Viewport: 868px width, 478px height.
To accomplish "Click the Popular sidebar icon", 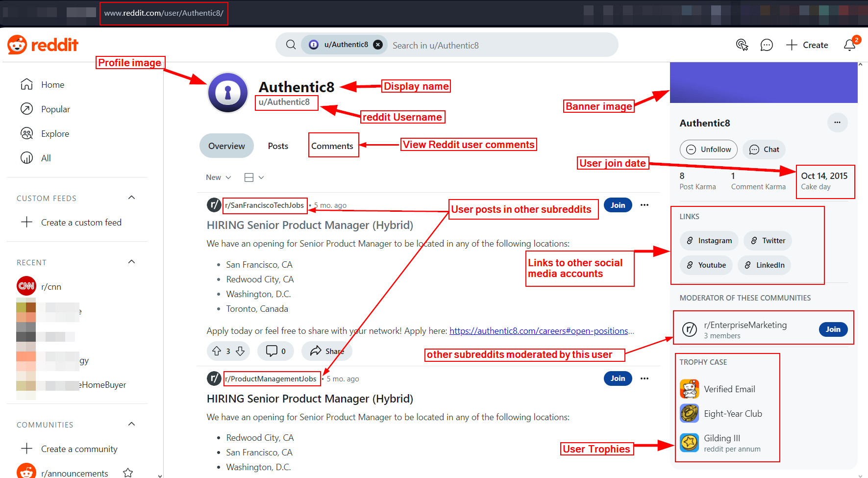I will coord(27,109).
